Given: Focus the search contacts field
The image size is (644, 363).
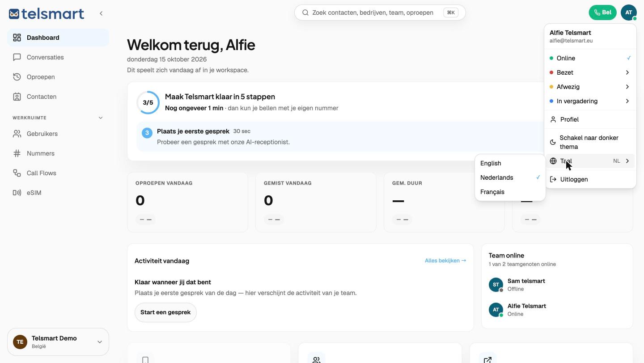Looking at the screenshot, I should click(380, 13).
